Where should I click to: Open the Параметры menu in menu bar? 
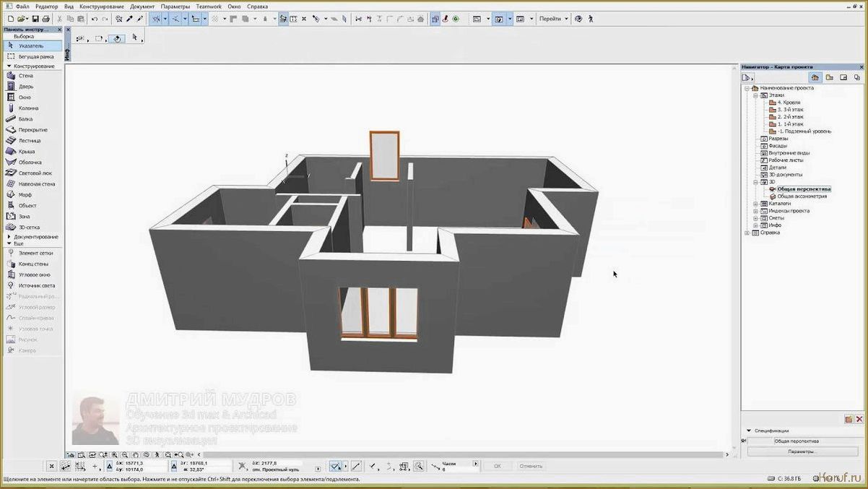175,7
